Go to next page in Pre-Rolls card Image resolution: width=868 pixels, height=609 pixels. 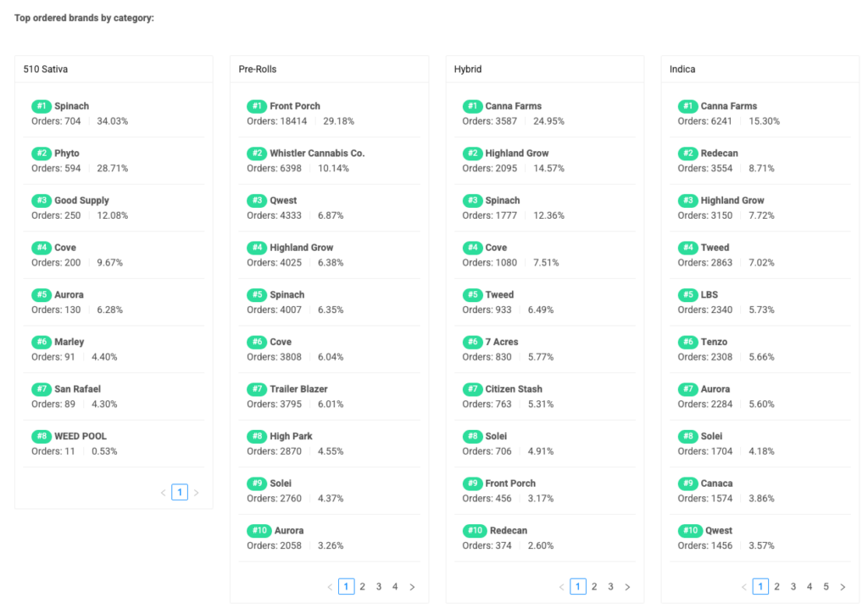point(412,587)
